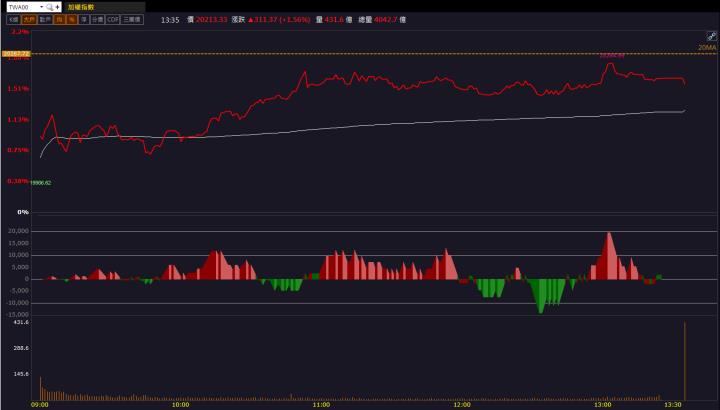Viewport: 720px width, 410px height.
Task: Click the plus icon next to search
Action: point(58,7)
